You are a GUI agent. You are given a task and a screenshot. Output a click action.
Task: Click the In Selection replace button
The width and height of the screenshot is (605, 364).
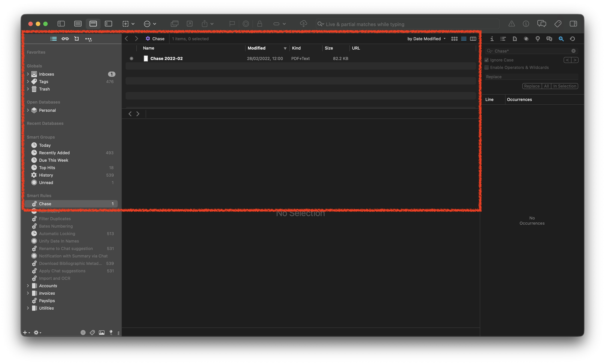point(564,86)
